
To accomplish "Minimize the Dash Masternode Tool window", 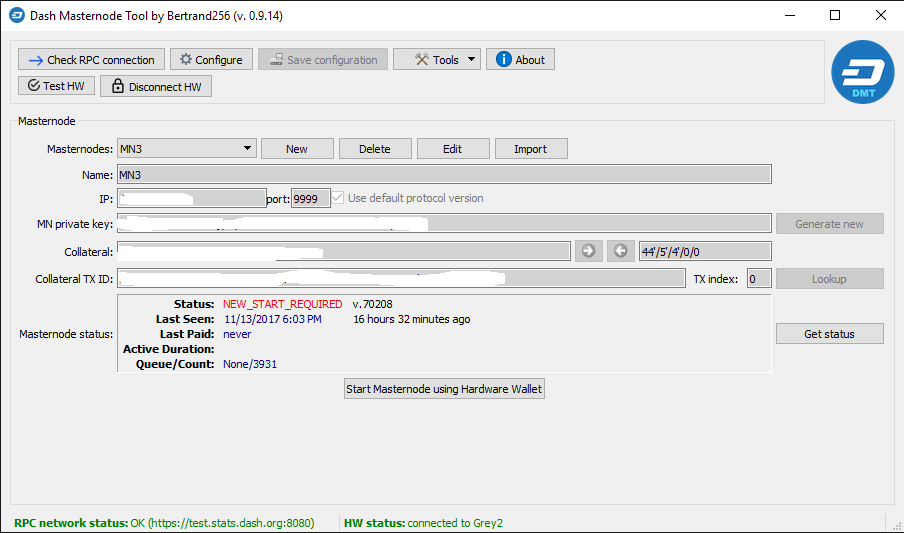I will [x=789, y=16].
